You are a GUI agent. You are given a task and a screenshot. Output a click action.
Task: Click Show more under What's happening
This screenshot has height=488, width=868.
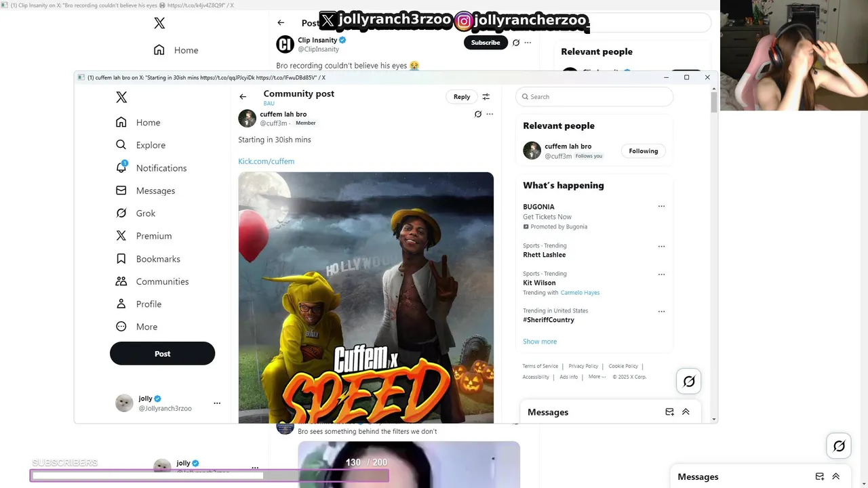click(x=540, y=342)
